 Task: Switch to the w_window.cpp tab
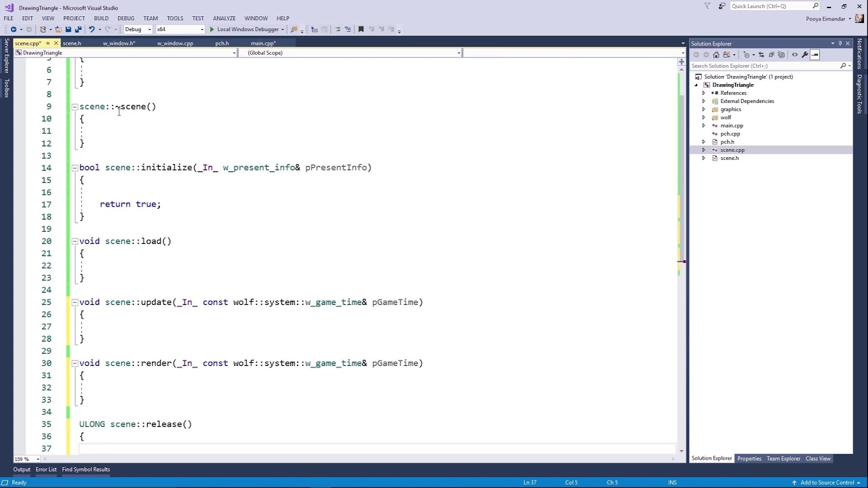(175, 43)
